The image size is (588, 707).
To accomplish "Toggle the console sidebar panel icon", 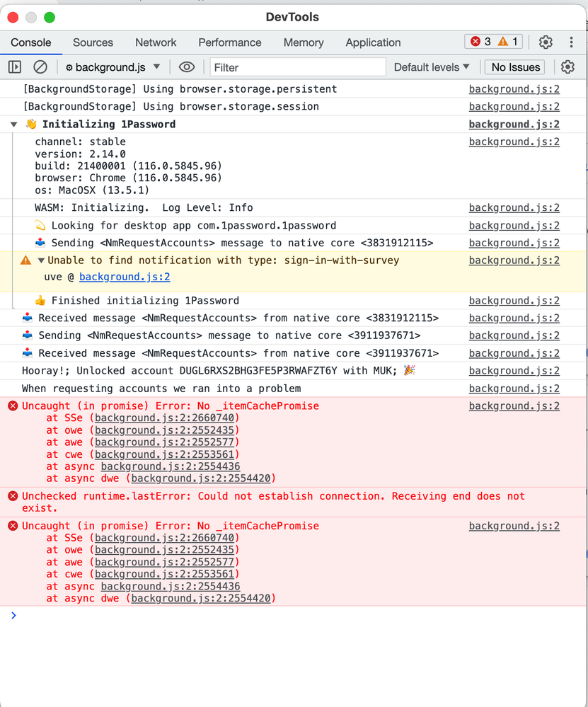I will click(x=15, y=67).
